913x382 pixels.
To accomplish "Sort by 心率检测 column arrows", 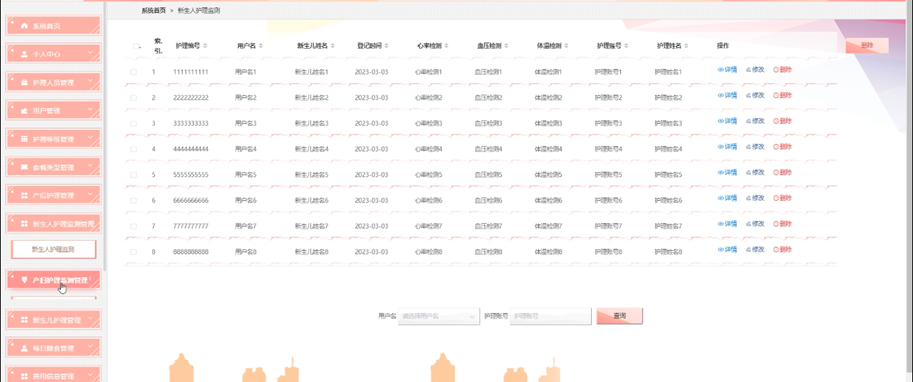I will [x=447, y=45].
